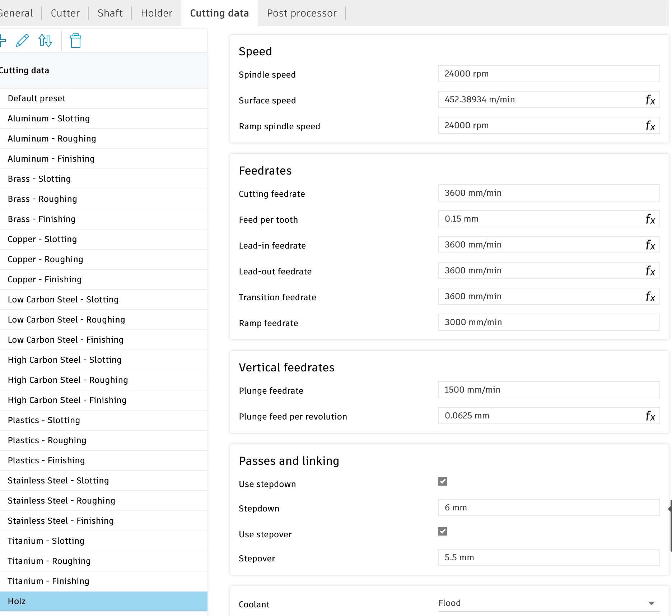Switch to the Post processor tab

(302, 13)
